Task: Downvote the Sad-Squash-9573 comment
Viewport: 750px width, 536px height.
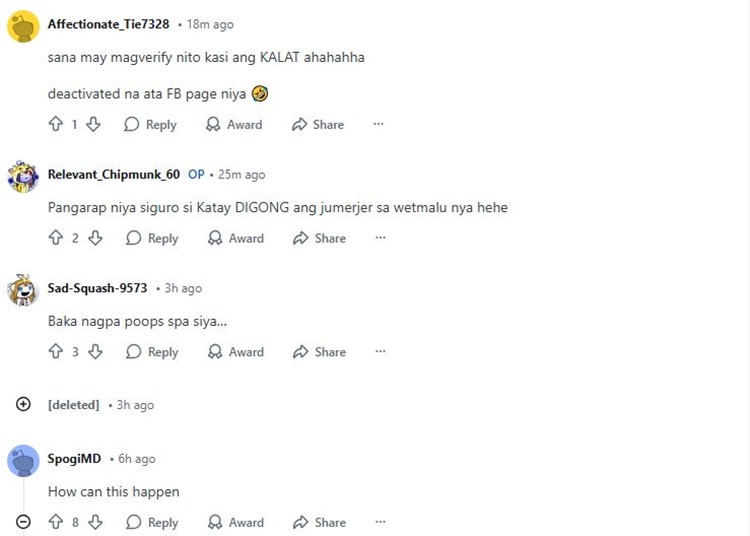Action: point(95,351)
